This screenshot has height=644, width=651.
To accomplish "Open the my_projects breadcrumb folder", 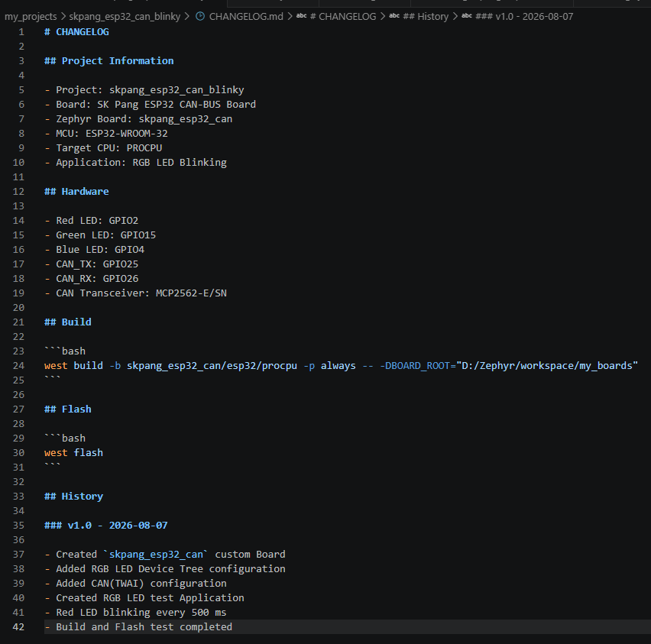I will [31, 17].
